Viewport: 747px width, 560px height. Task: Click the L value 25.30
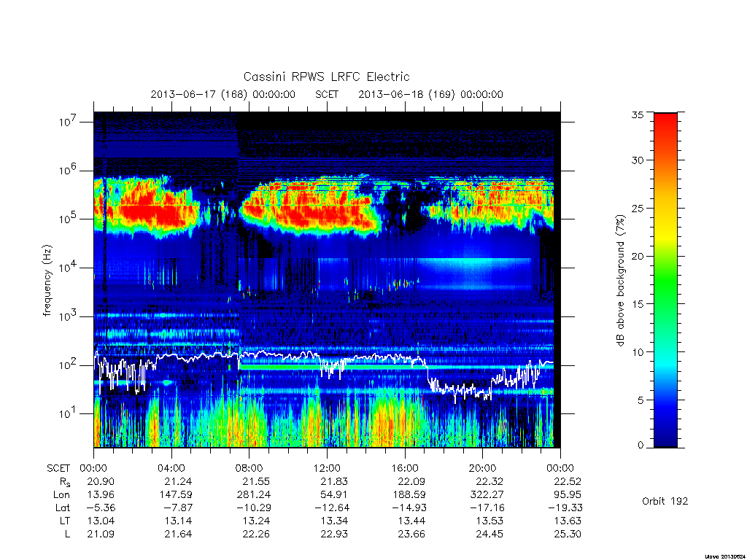(x=568, y=534)
